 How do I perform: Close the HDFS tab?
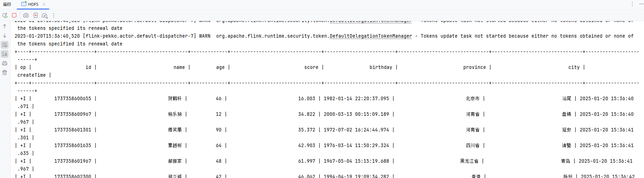(x=44, y=4)
